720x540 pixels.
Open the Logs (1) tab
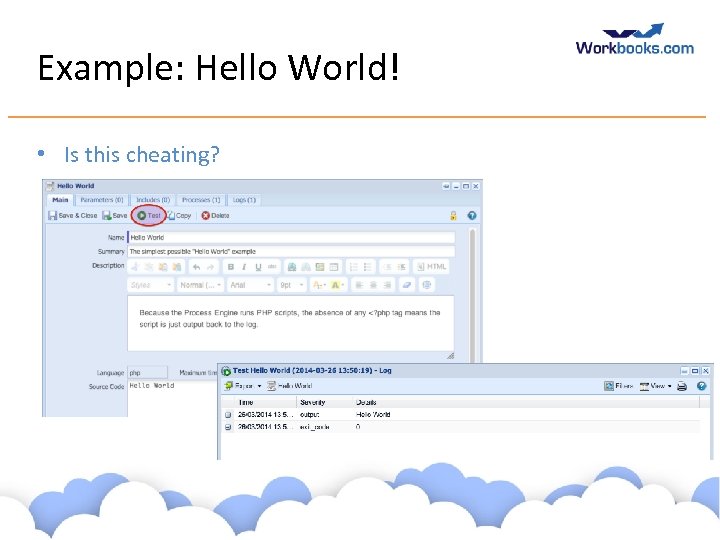tap(244, 200)
